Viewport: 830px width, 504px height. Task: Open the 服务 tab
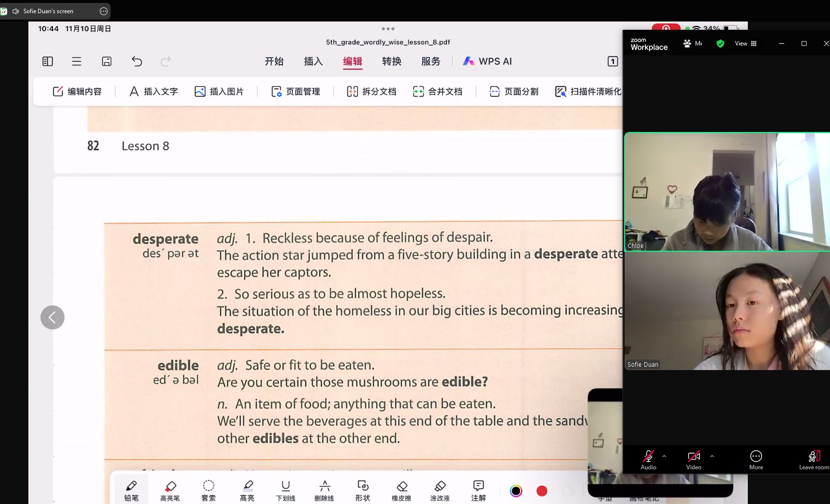pyautogui.click(x=431, y=61)
